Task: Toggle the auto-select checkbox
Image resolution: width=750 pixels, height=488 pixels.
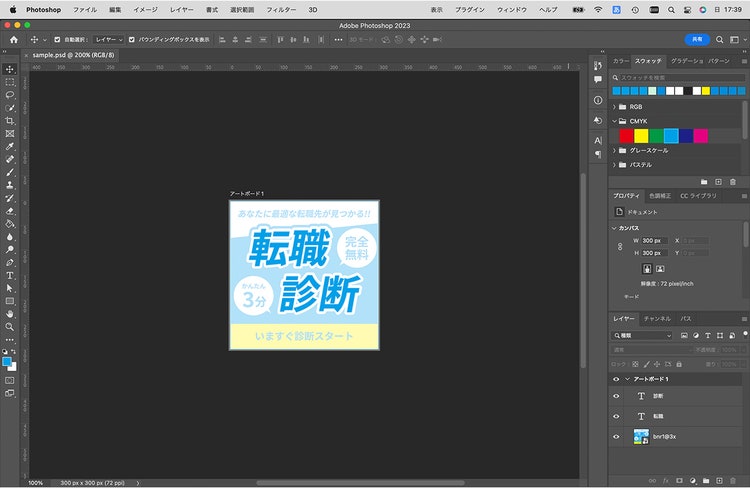Action: pos(57,40)
